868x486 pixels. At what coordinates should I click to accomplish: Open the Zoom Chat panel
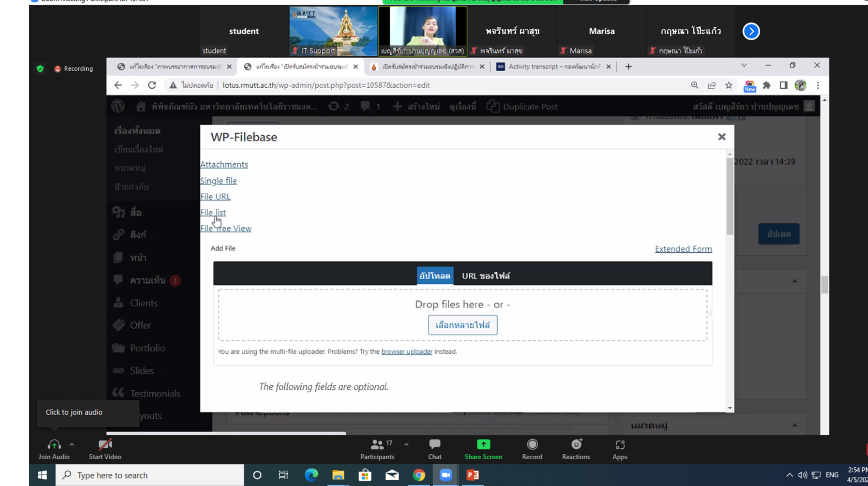(x=434, y=450)
